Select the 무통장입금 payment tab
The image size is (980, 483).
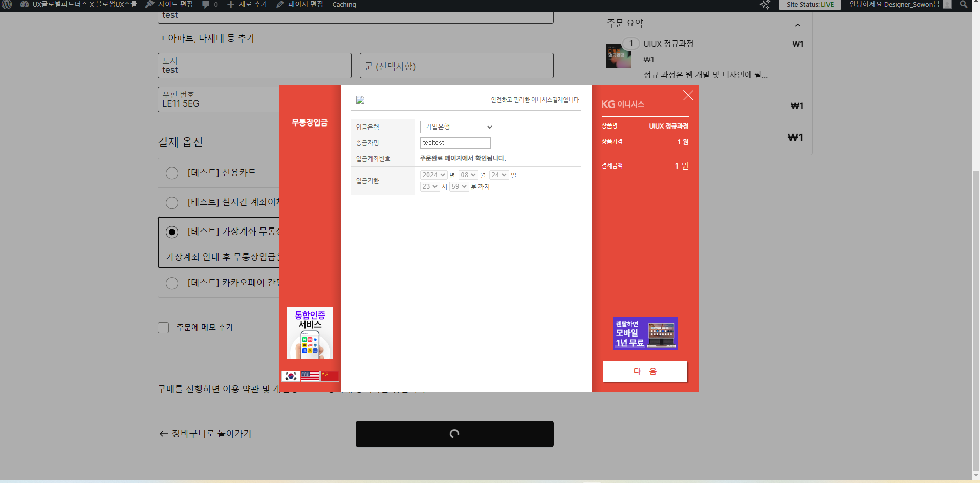coord(310,122)
